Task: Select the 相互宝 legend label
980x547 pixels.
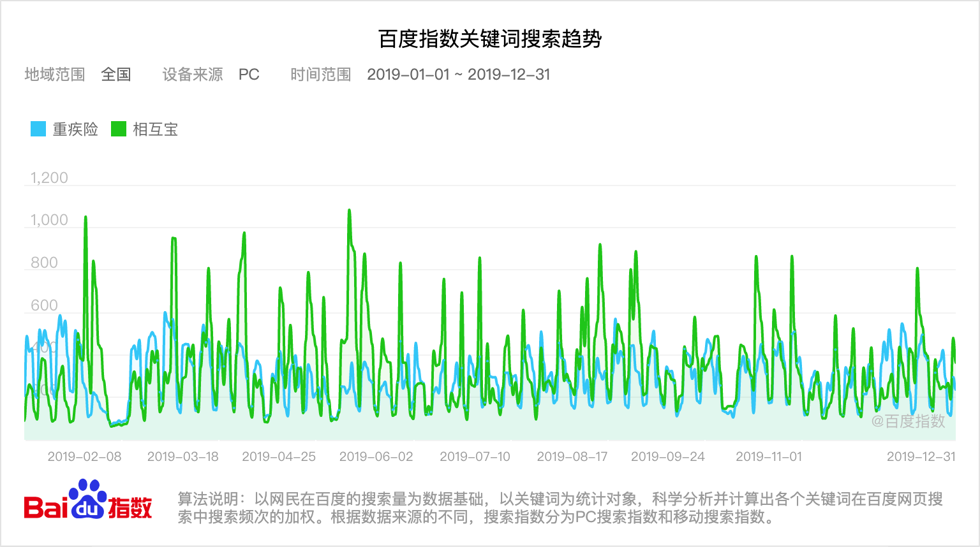Action: pos(156,129)
